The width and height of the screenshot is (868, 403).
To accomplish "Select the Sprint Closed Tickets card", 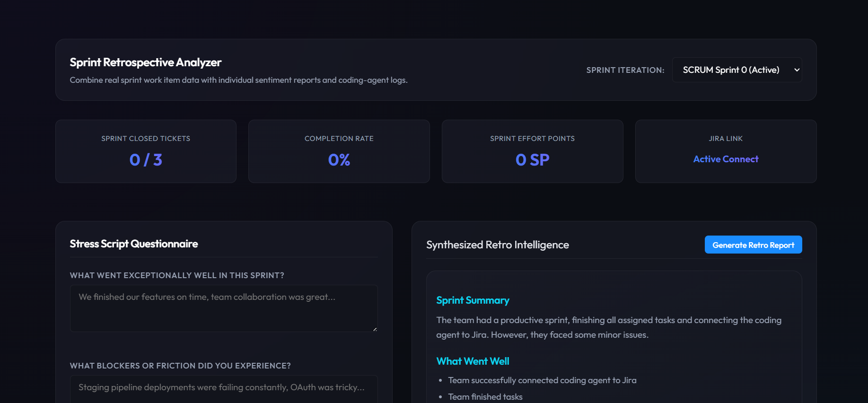I will coord(146,151).
